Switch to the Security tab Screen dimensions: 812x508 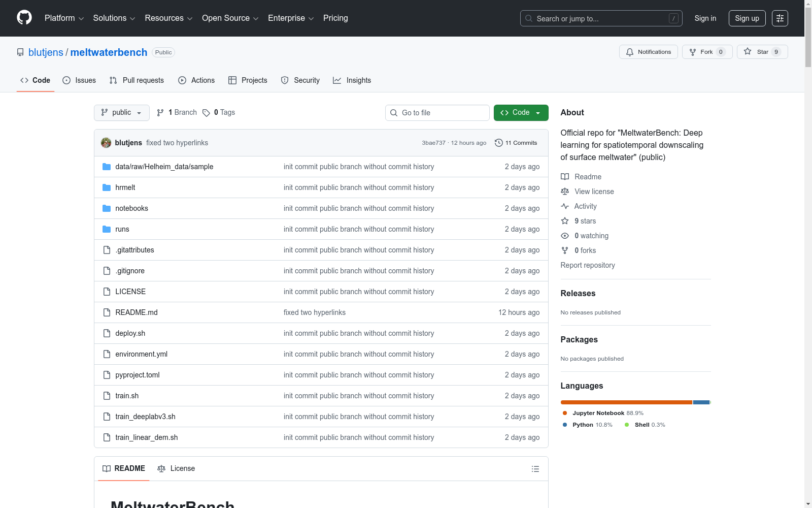tap(300, 80)
